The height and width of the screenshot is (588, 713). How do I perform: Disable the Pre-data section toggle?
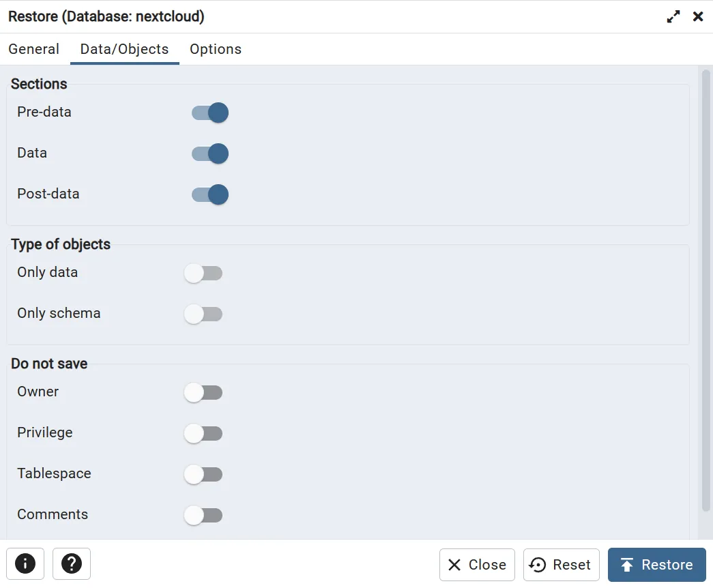[x=209, y=113]
